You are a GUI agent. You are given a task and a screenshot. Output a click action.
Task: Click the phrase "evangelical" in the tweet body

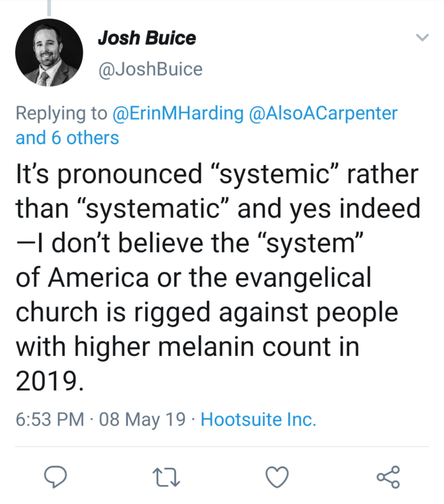(x=303, y=278)
